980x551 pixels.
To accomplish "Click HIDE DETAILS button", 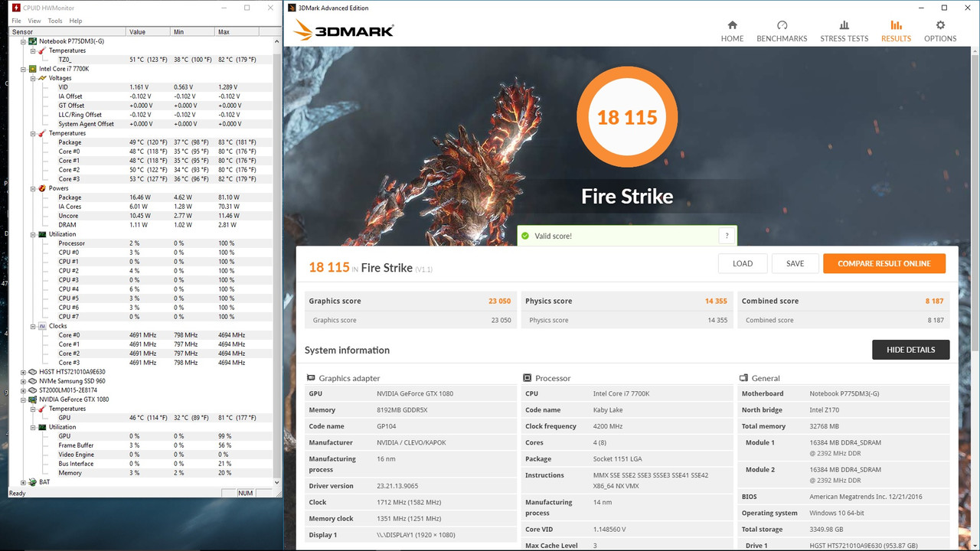I will [x=911, y=350].
